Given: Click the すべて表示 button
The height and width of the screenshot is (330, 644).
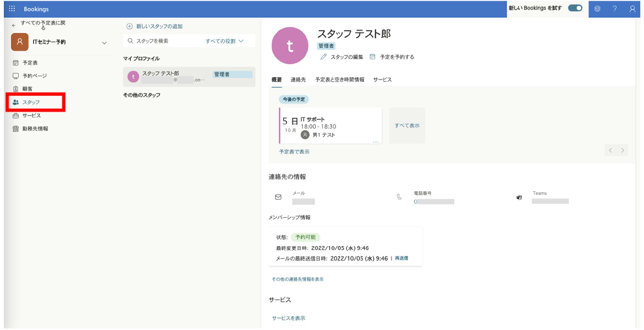Looking at the screenshot, I should tap(407, 126).
